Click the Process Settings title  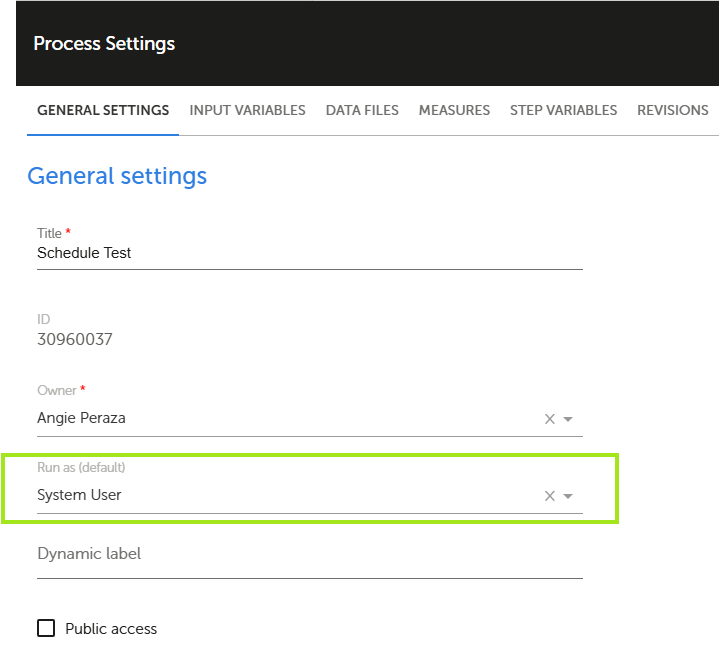pos(104,44)
